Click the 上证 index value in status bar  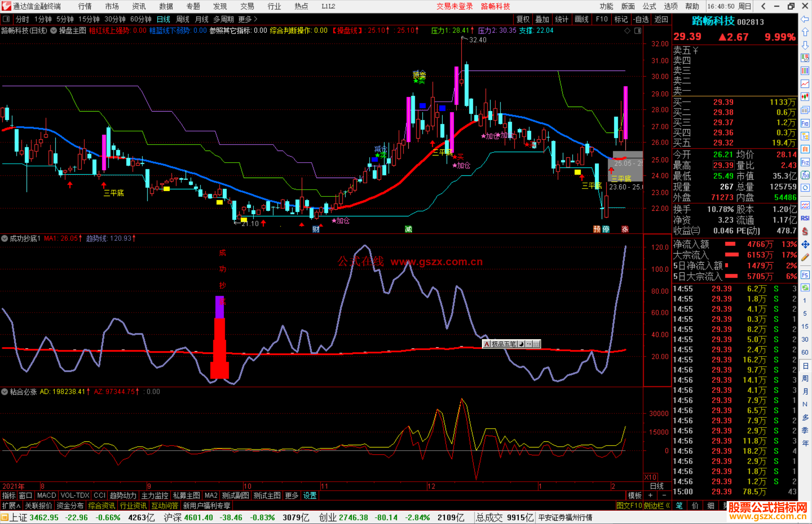(44, 518)
